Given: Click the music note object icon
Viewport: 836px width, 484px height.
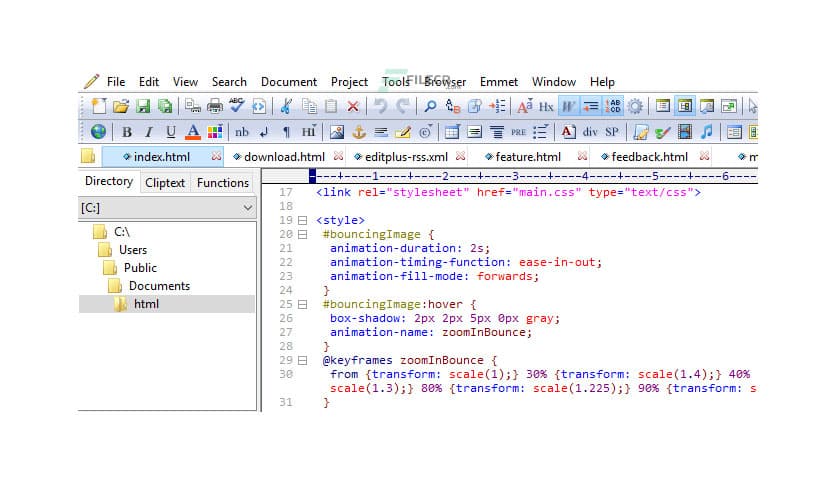Looking at the screenshot, I should [x=707, y=132].
